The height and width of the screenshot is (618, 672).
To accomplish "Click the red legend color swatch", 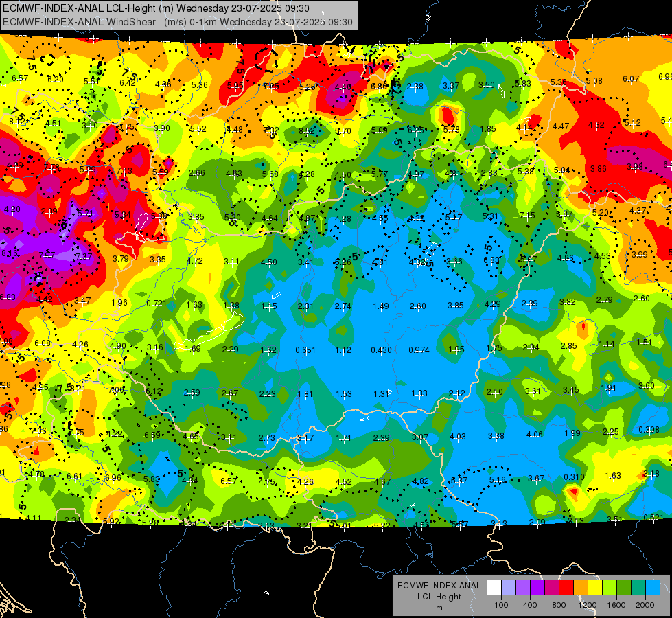I will pos(566,588).
